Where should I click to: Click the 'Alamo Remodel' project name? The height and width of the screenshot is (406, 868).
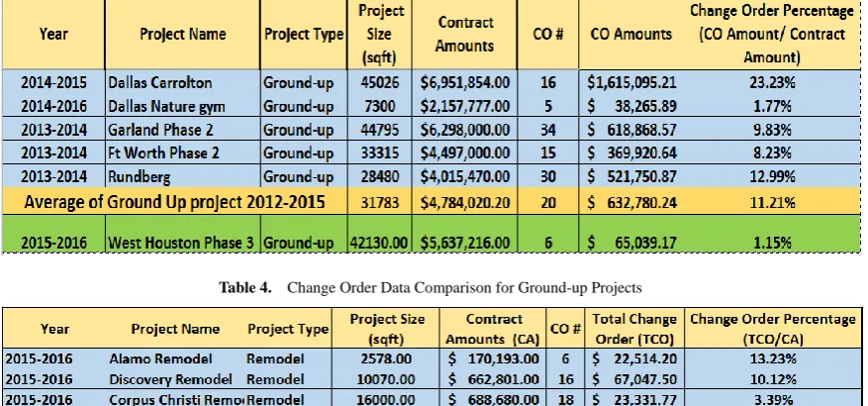(x=160, y=358)
